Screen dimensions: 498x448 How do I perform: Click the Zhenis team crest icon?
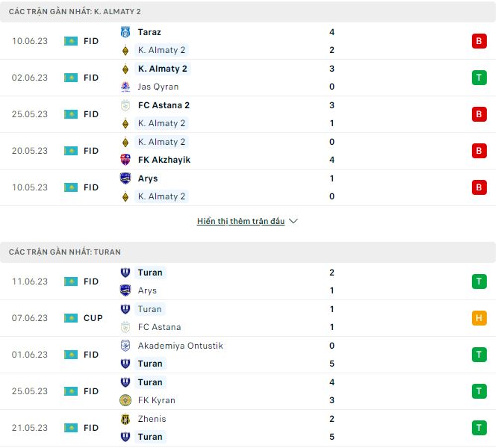pos(125,419)
